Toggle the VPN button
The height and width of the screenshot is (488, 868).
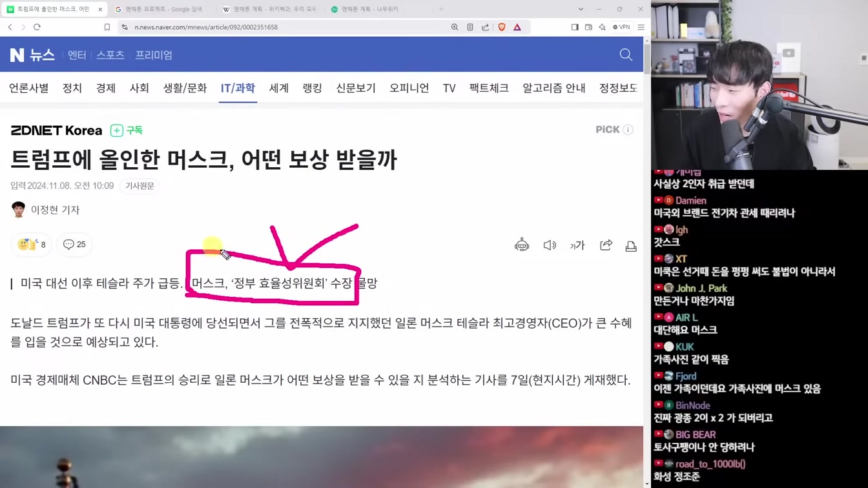tap(621, 27)
